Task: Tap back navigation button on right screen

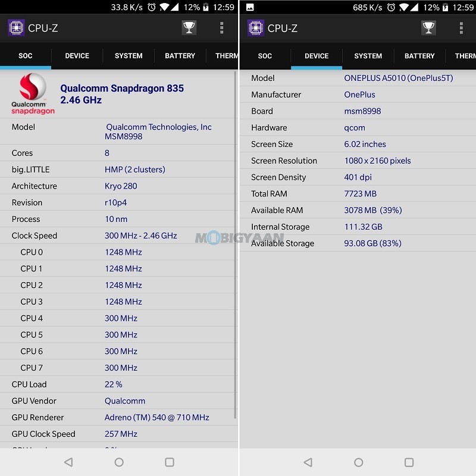Action: (308, 462)
